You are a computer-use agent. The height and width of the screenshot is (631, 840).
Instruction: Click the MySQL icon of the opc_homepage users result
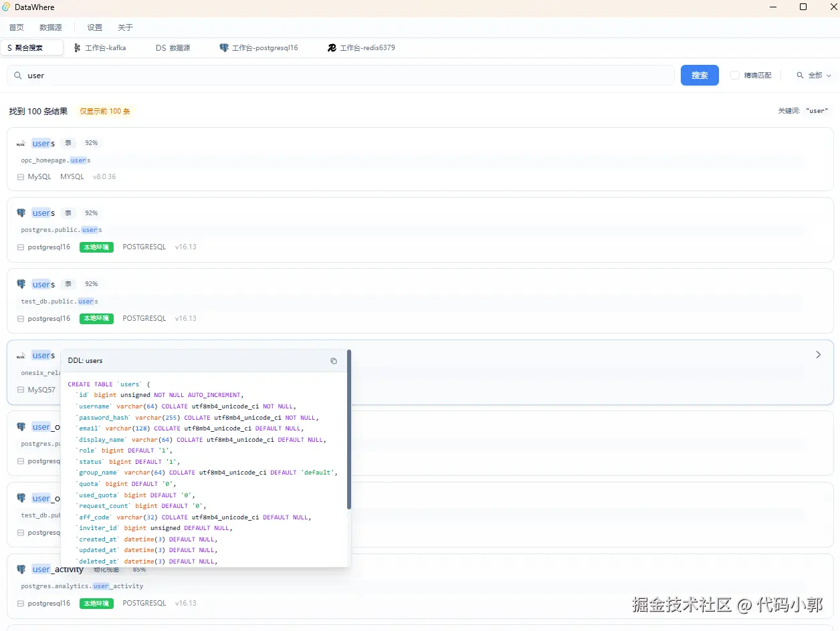pyautogui.click(x=21, y=143)
